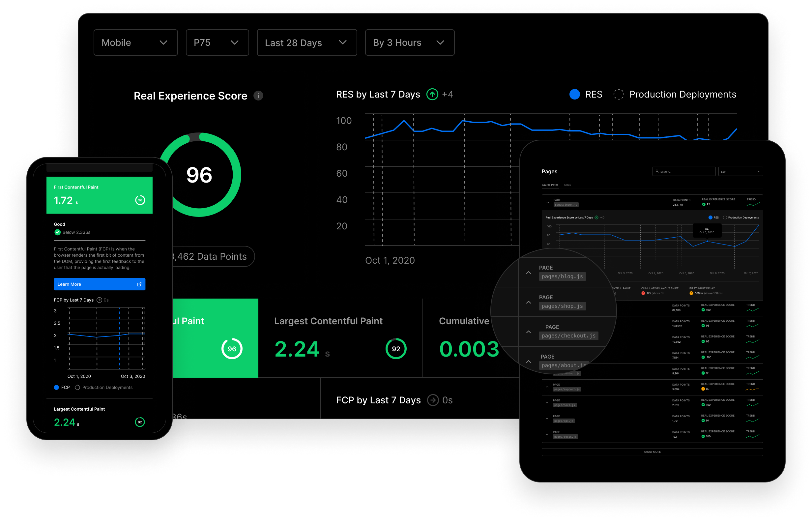The height and width of the screenshot is (522, 812).
Task: Click the Search field in Pages panel
Action: click(683, 171)
